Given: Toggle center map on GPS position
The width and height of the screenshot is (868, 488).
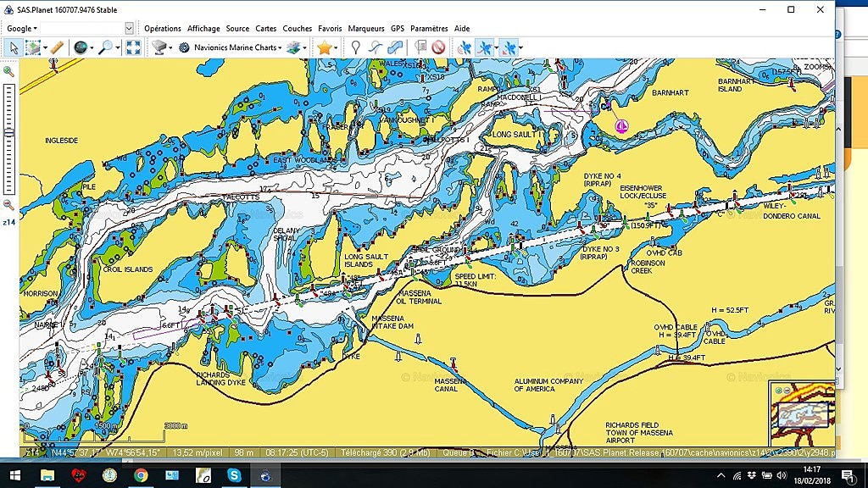Looking at the screenshot, I should [x=509, y=47].
